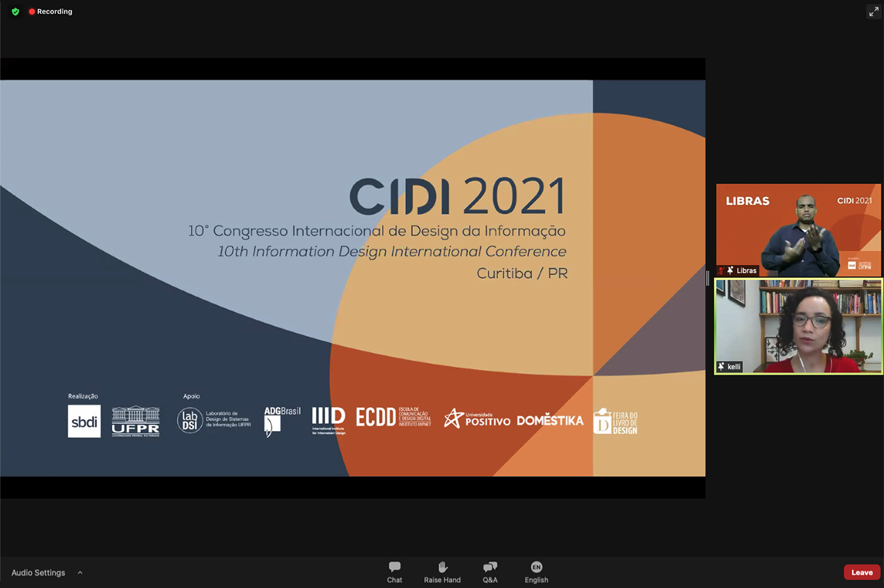Viewport: 884px width, 588px height.
Task: Open Audio Settings
Action: click(38, 573)
